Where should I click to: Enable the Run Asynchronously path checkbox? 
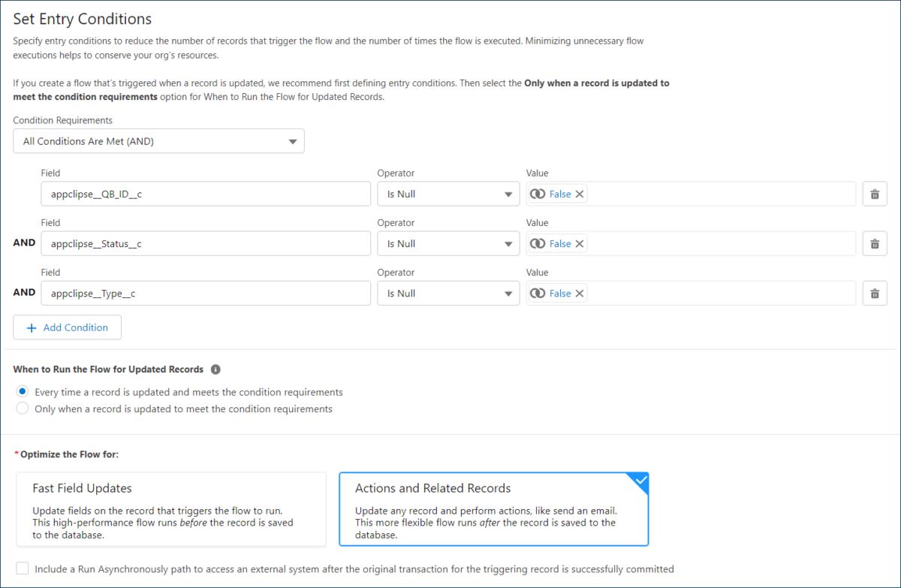[x=22, y=568]
